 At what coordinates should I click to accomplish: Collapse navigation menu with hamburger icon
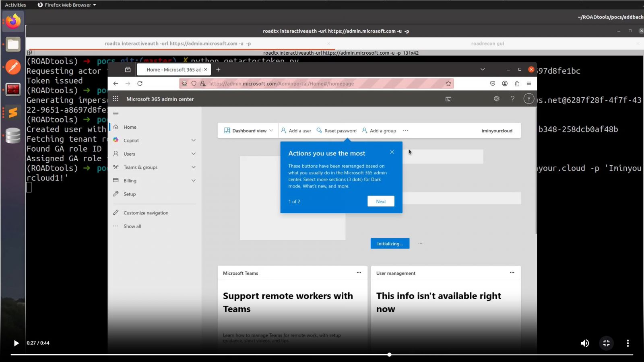116,113
